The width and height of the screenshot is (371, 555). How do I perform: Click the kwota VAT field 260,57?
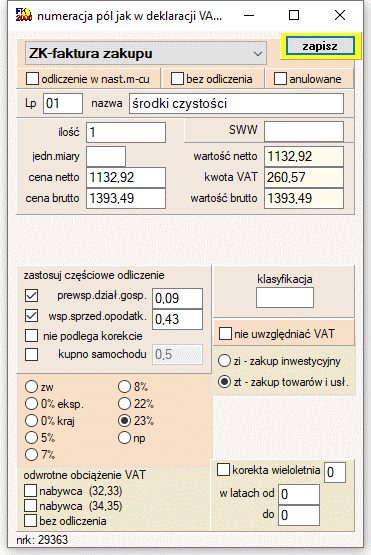point(304,177)
